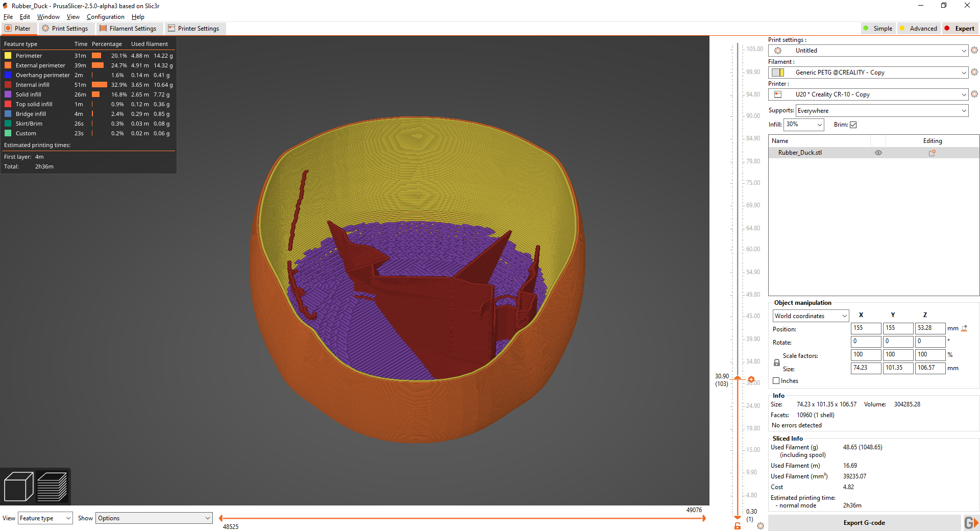Click the Export G-code button
This screenshot has width=980, height=531.
click(x=864, y=522)
